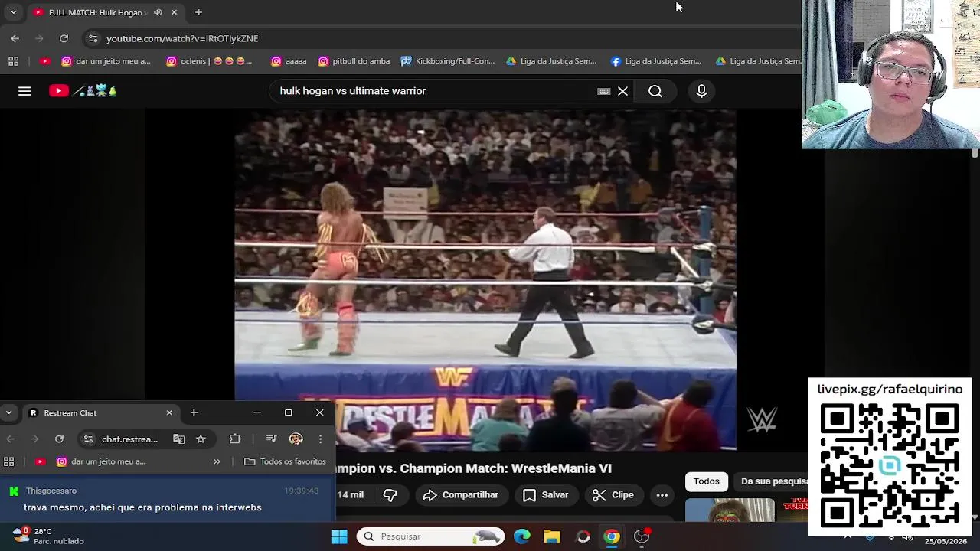Switch to Google Chrome on the taskbar

pyautogui.click(x=612, y=536)
